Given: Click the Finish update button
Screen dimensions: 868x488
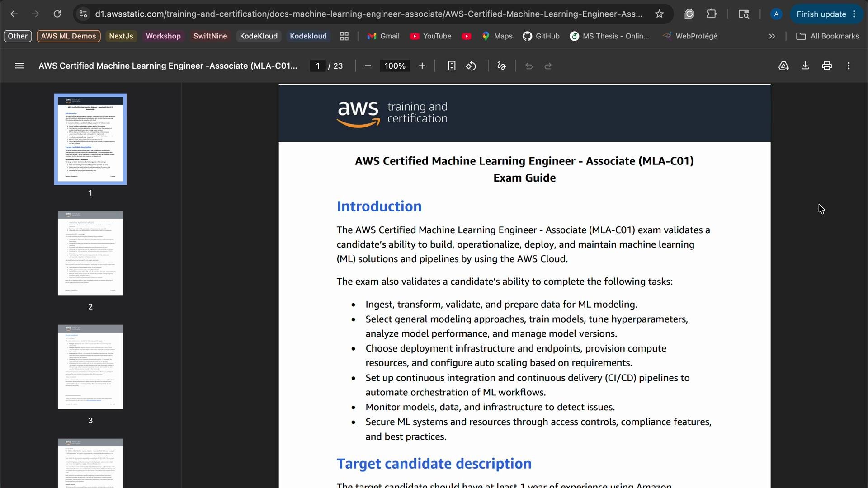Looking at the screenshot, I should click(821, 14).
